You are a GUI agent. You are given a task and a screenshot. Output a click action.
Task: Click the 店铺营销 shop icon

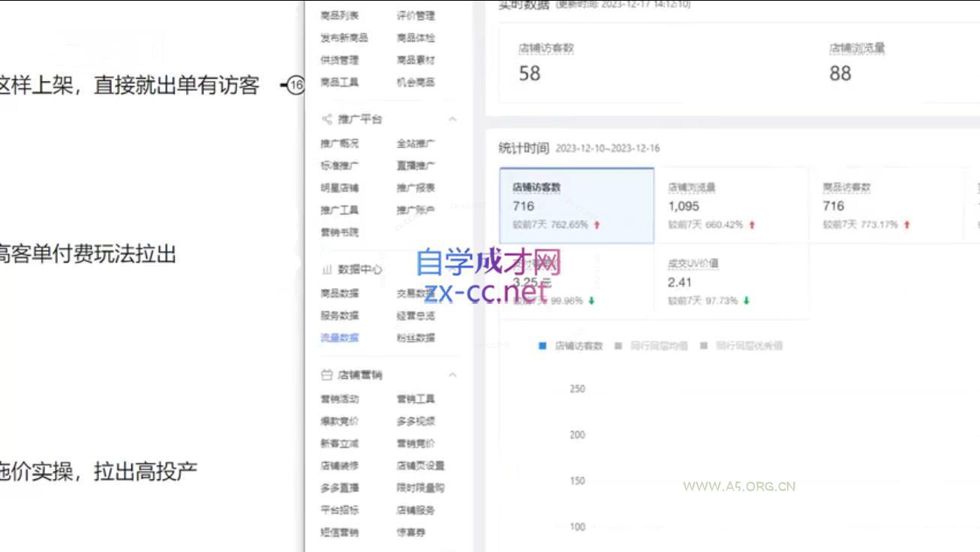click(x=326, y=374)
